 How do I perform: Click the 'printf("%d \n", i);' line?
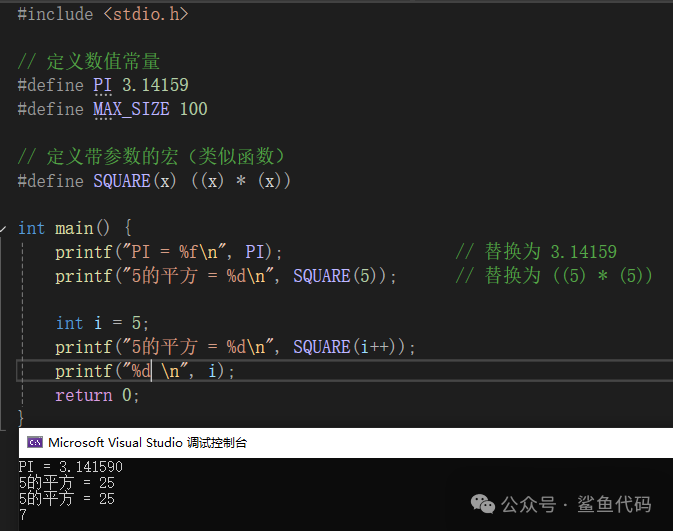click(x=145, y=371)
